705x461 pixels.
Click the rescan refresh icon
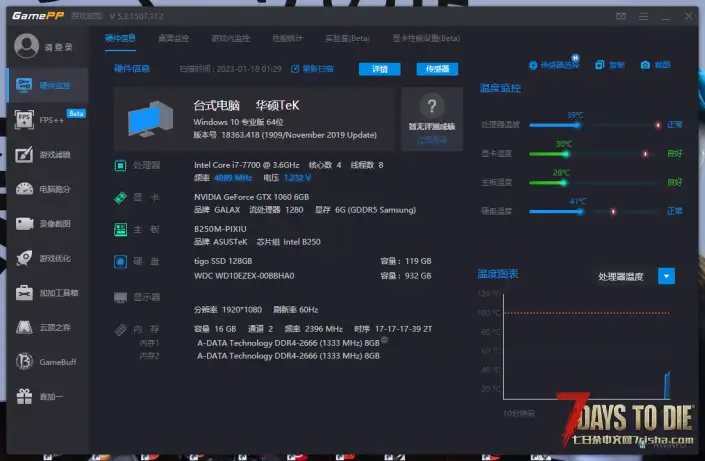(x=295, y=69)
